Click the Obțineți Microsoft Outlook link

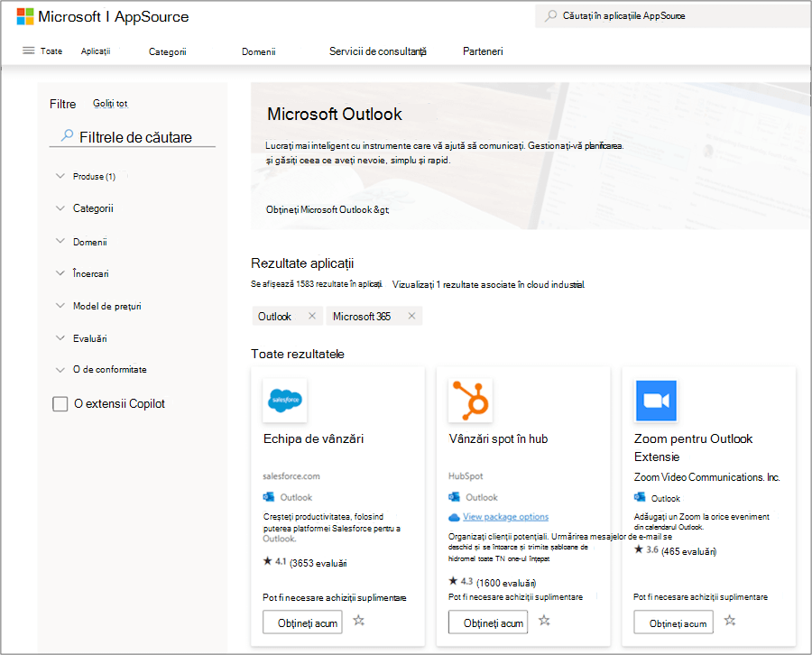pos(328,209)
